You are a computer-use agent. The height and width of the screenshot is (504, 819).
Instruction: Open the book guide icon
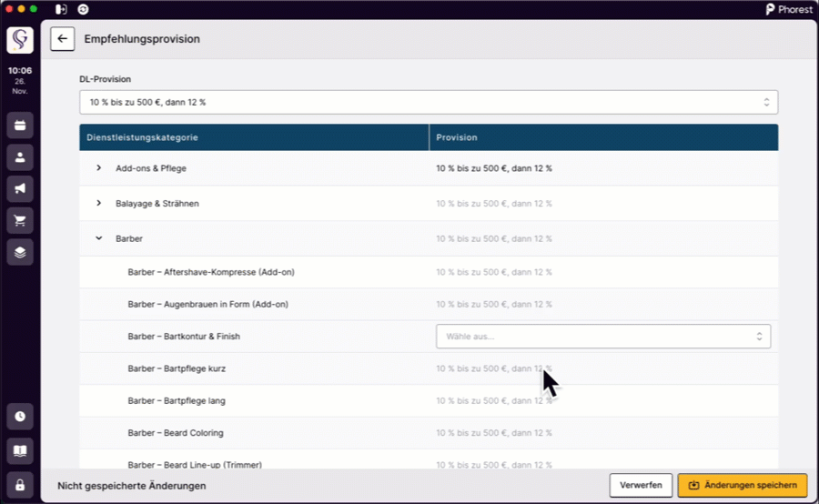coord(20,450)
